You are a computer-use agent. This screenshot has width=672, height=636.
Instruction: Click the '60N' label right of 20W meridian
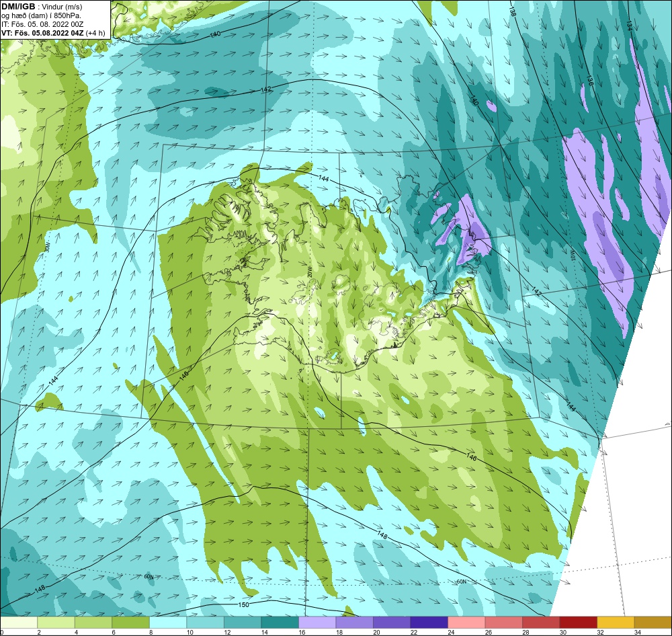pyautogui.click(x=461, y=582)
